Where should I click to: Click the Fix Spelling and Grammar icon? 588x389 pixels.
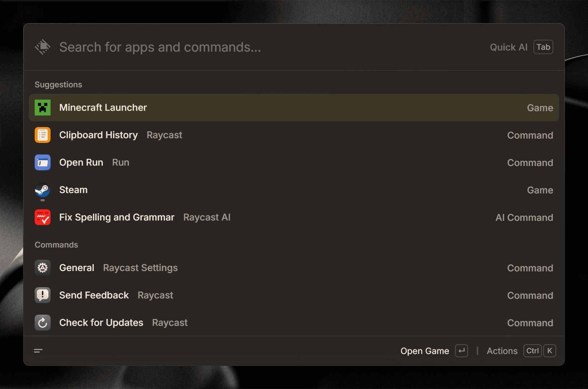[43, 217]
